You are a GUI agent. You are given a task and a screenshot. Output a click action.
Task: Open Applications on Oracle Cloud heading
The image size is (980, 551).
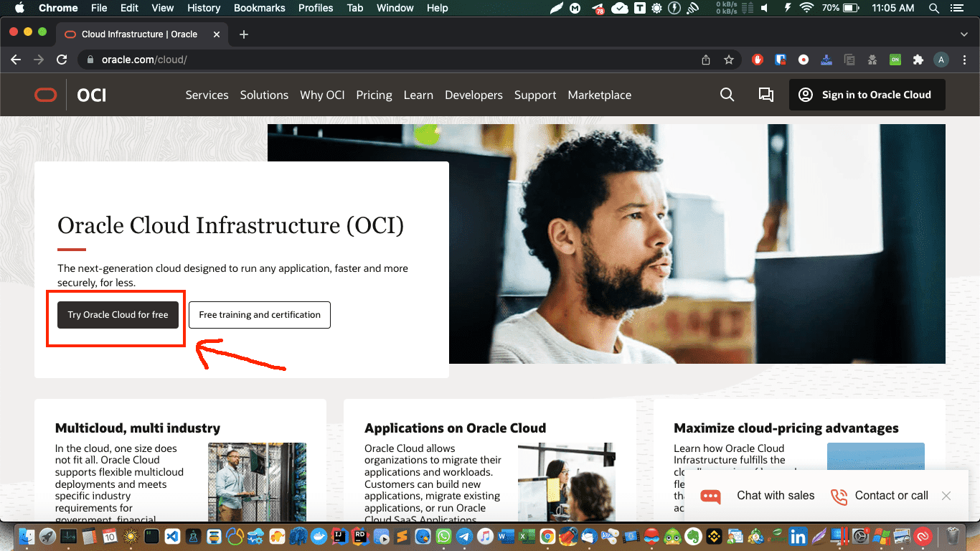tap(455, 428)
